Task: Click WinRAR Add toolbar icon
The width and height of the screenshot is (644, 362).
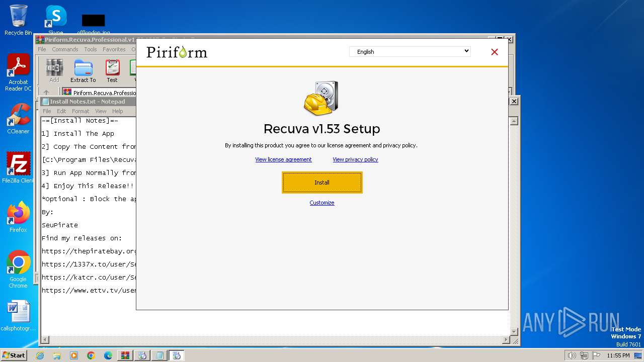Action: click(x=54, y=71)
